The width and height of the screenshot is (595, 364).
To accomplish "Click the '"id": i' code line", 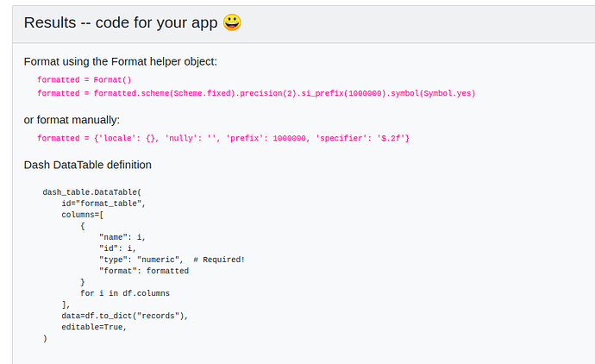I will 118,248.
